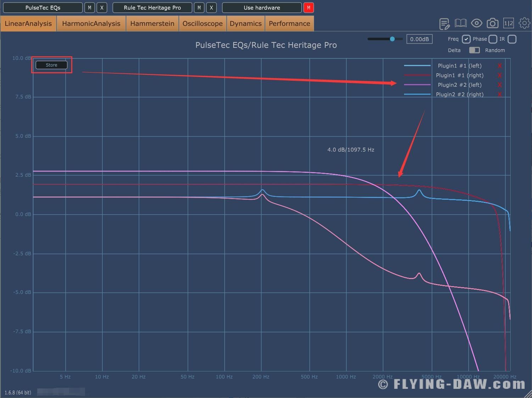Click the 1|2 channel split icon
This screenshot has width=532, height=398.
509,23
